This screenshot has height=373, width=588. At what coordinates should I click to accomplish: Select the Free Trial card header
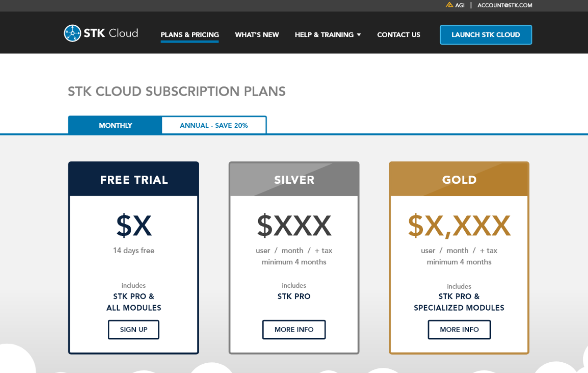(133, 179)
